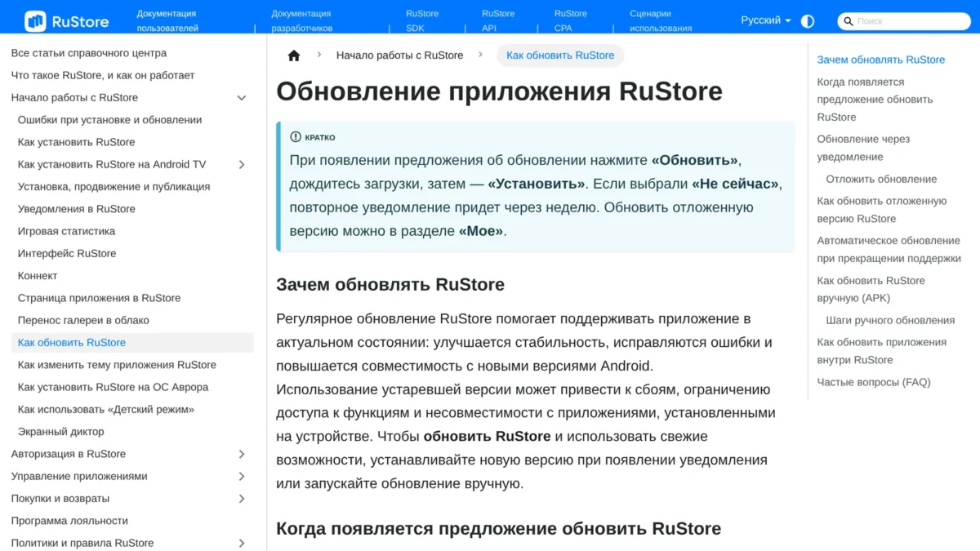Viewport: 980px width, 551px height.
Task: Open Ошибки при установке и обновлении
Action: coord(109,120)
